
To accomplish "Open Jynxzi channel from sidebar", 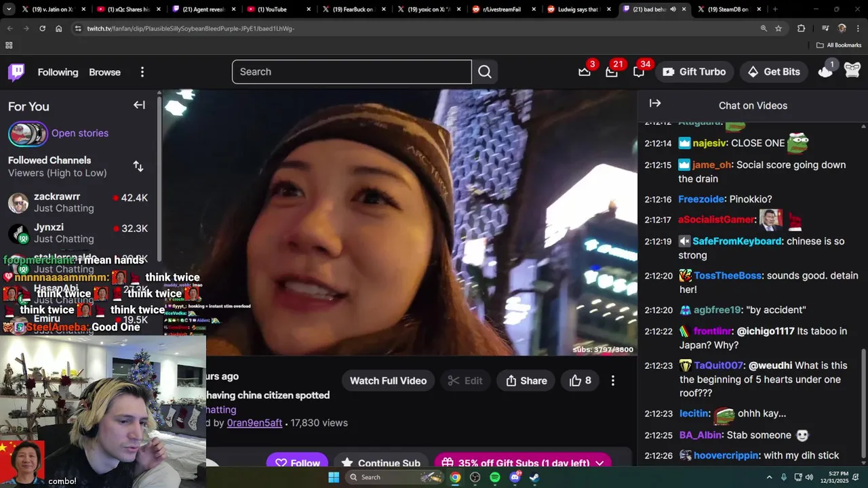I will (x=78, y=233).
